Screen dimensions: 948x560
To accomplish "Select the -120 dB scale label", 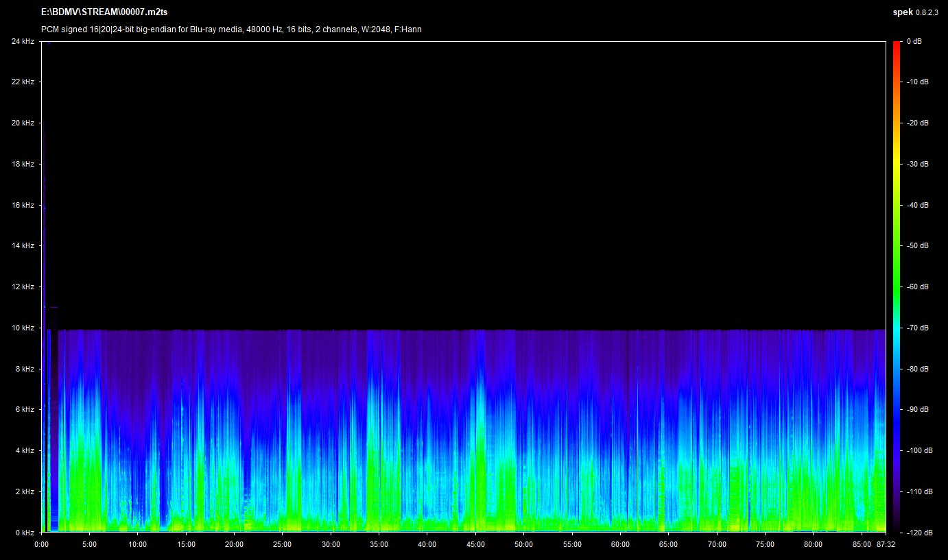I will click(919, 533).
